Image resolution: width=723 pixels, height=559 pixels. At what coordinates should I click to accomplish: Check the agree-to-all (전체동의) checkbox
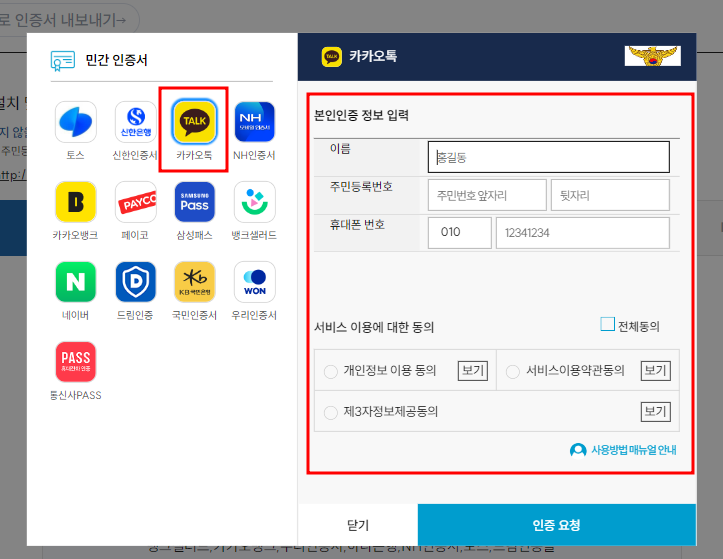tap(607, 324)
